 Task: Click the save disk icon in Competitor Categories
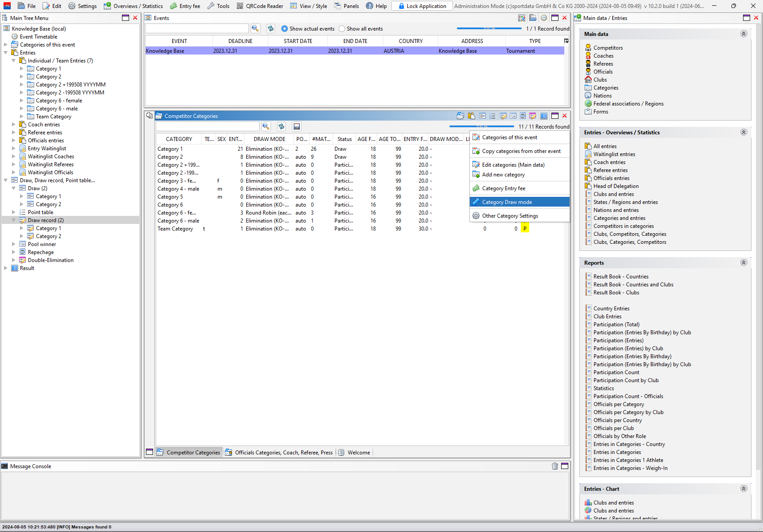[297, 126]
